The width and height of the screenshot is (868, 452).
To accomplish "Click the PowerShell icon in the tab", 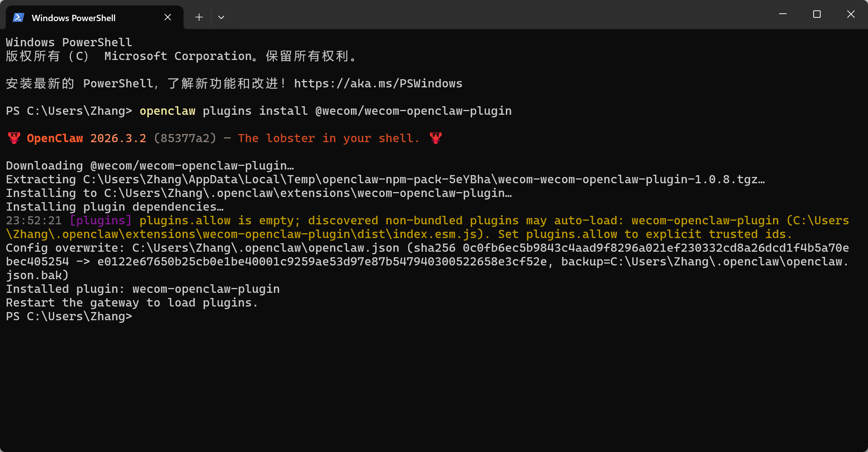I will point(18,17).
